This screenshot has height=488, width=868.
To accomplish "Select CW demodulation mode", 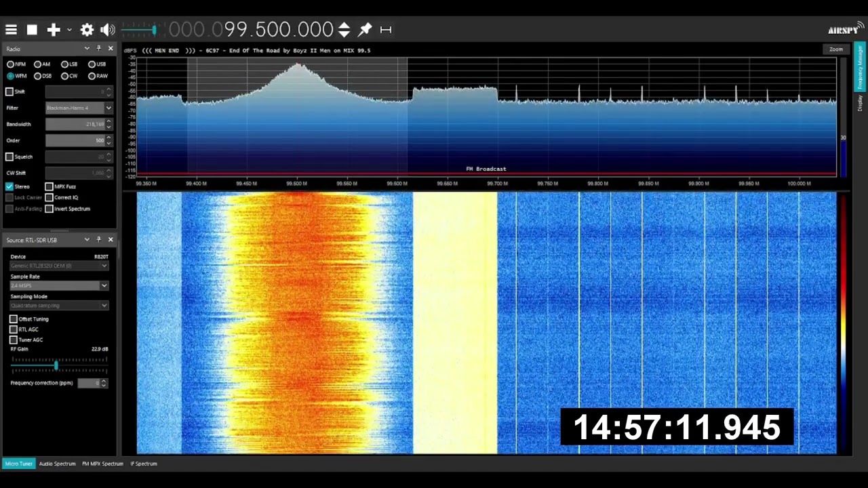I will [68, 76].
